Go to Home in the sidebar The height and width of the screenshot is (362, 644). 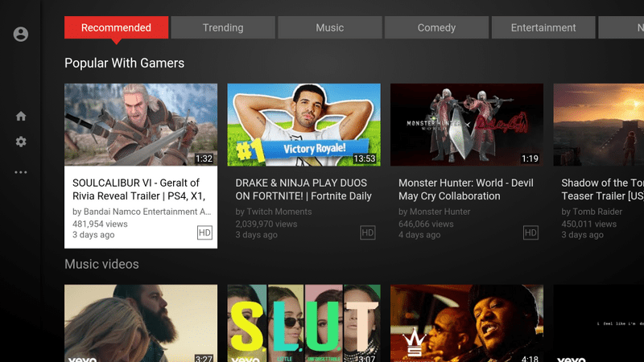[x=21, y=116]
